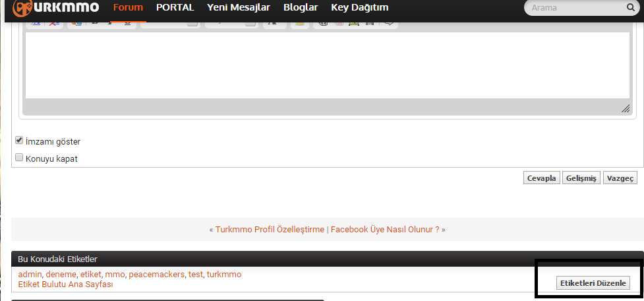Cancel with the Vazgeç button
644x301 pixels.
coord(620,178)
